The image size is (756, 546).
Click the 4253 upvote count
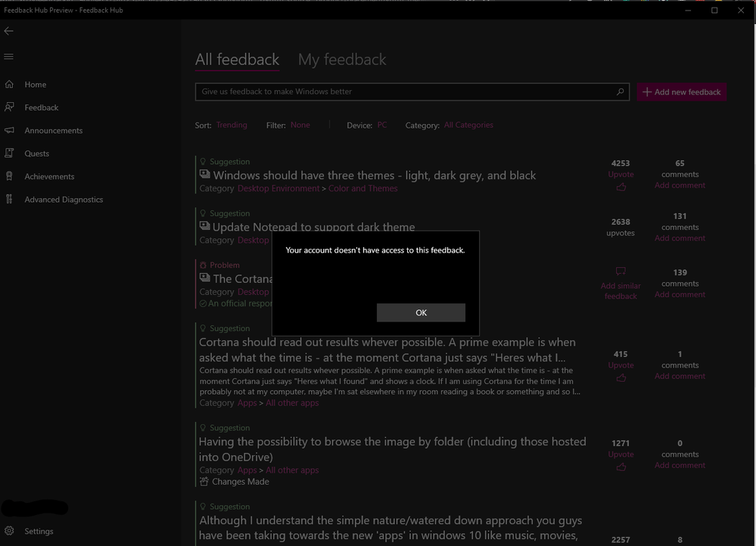pyautogui.click(x=621, y=163)
